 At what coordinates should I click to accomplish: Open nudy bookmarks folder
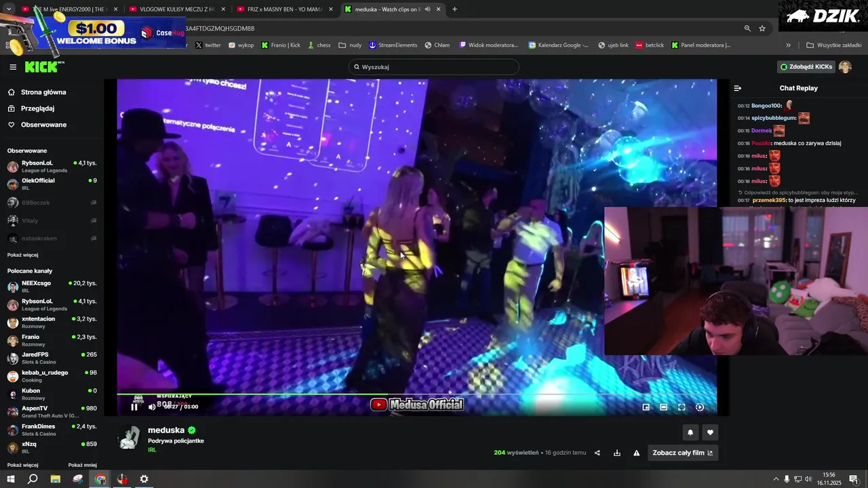pos(350,45)
